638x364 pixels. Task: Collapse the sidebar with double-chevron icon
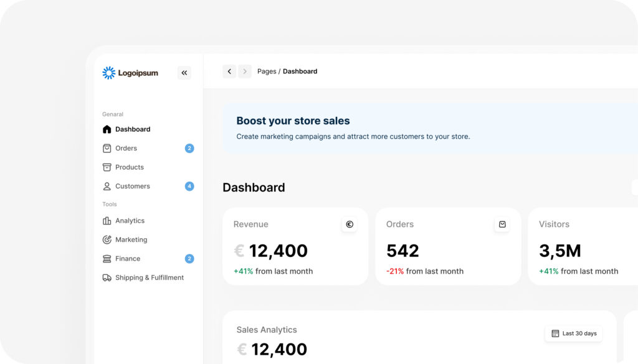coord(184,73)
